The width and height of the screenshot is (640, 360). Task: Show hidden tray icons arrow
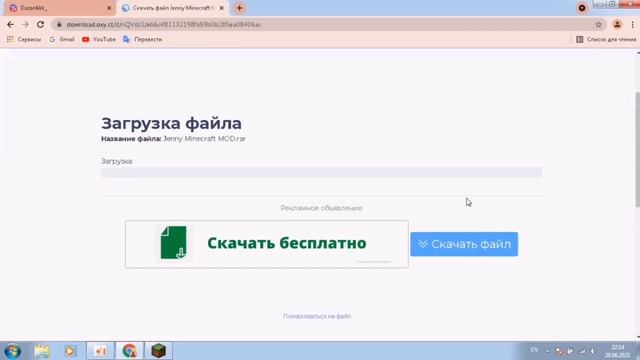click(x=548, y=351)
